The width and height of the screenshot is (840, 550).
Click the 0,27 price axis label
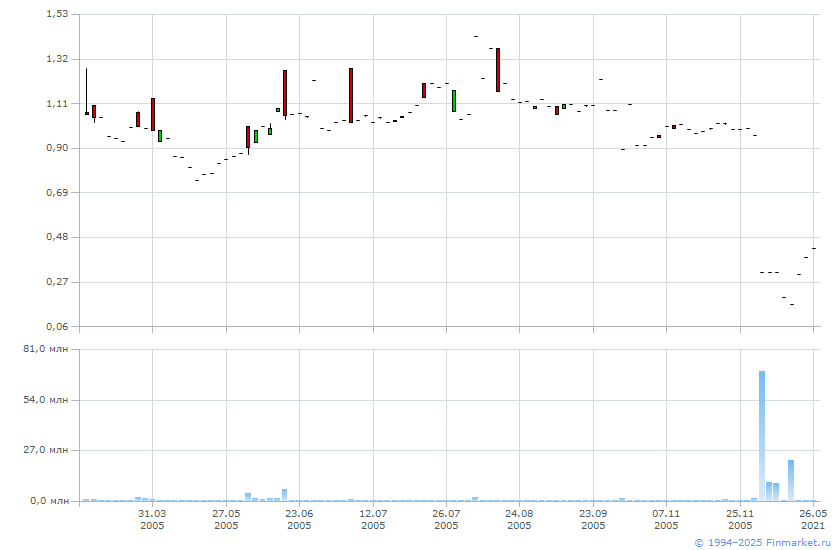(57, 282)
